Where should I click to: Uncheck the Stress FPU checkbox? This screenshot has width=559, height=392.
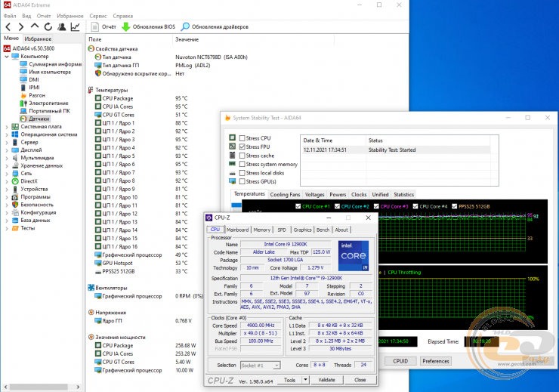(x=242, y=147)
